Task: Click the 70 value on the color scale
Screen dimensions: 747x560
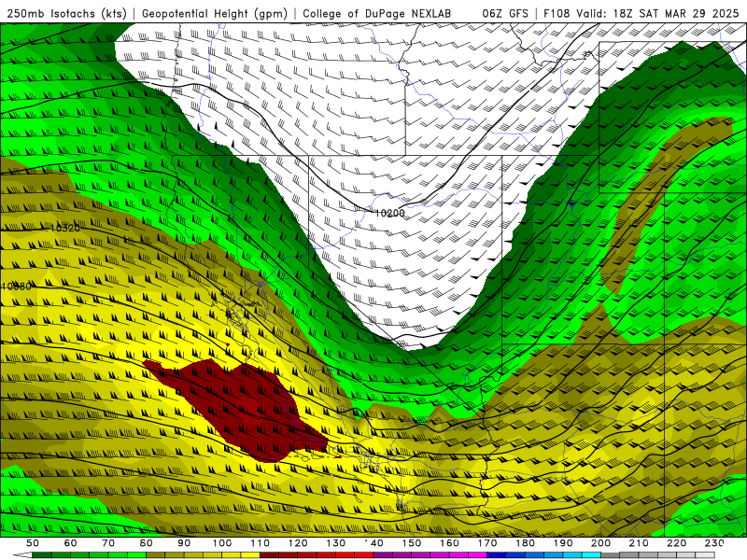Action: pos(108,543)
